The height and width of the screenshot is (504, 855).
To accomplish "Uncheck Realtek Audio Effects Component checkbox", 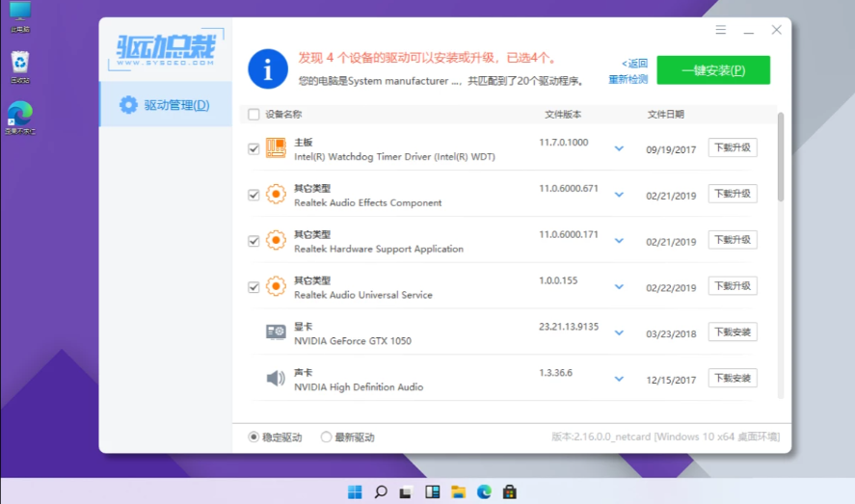I will coord(254,195).
